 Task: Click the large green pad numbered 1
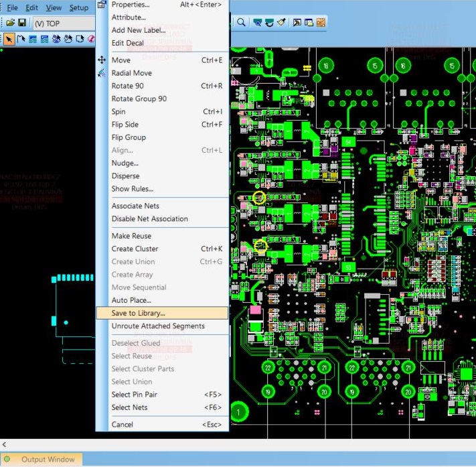239,412
